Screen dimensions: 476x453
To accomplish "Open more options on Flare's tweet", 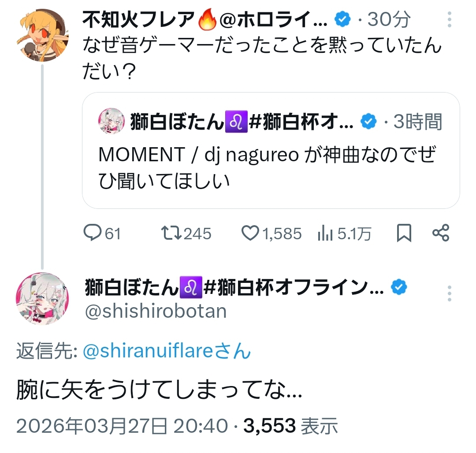I will 449,20.
